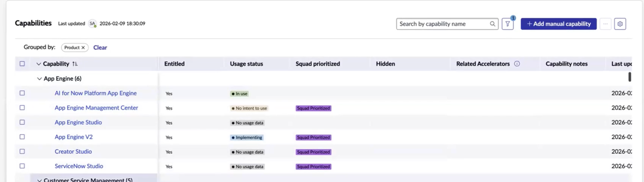Click the No intent to use badge
The image size is (644, 182).
249,108
